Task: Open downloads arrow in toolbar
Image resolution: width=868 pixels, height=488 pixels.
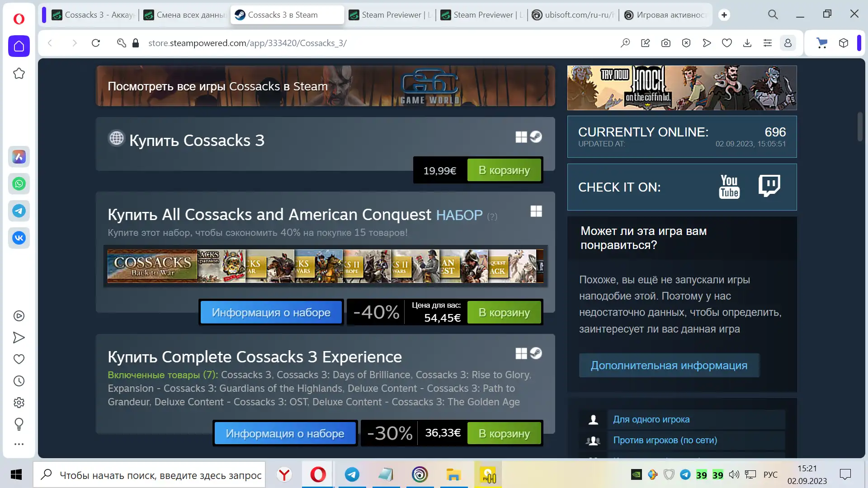Action: (747, 43)
